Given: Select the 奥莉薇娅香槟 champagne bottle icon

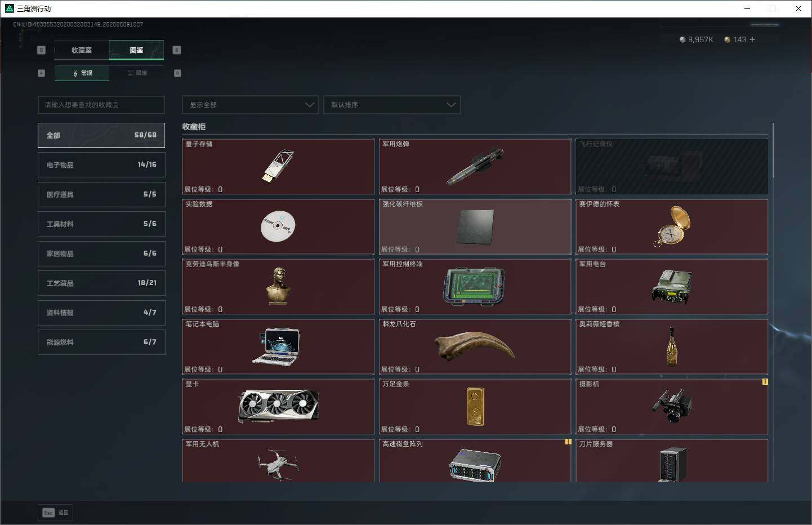Looking at the screenshot, I should (x=671, y=346).
